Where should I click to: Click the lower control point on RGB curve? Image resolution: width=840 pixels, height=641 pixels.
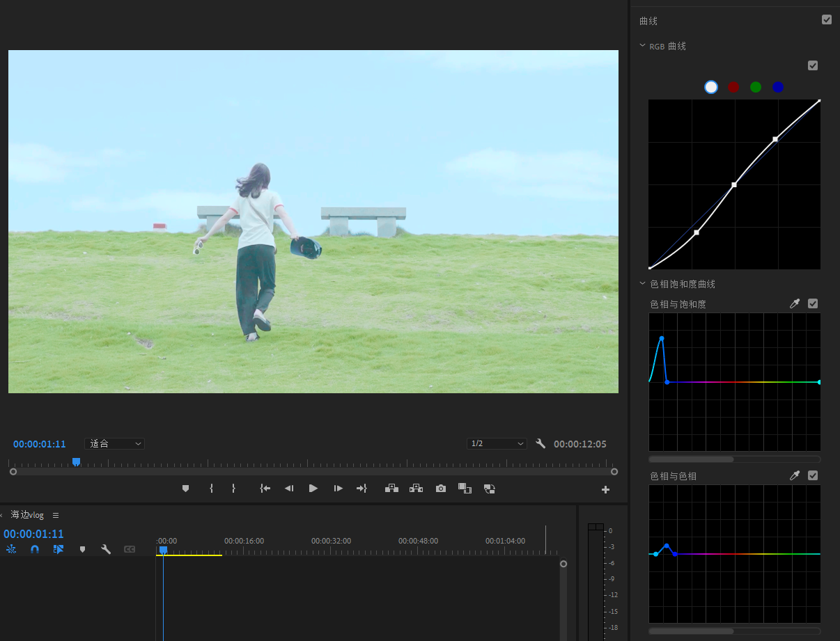click(x=697, y=232)
